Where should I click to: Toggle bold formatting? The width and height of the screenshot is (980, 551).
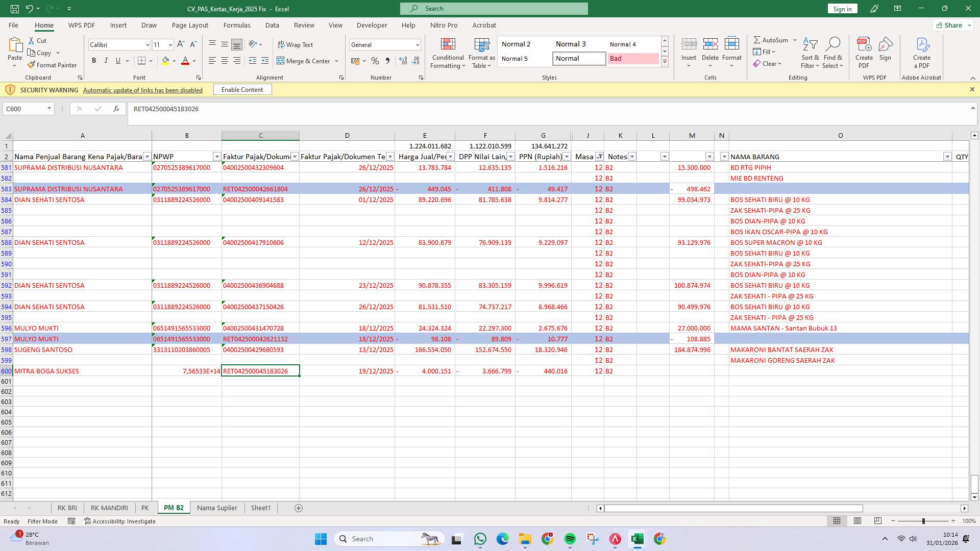[94, 60]
